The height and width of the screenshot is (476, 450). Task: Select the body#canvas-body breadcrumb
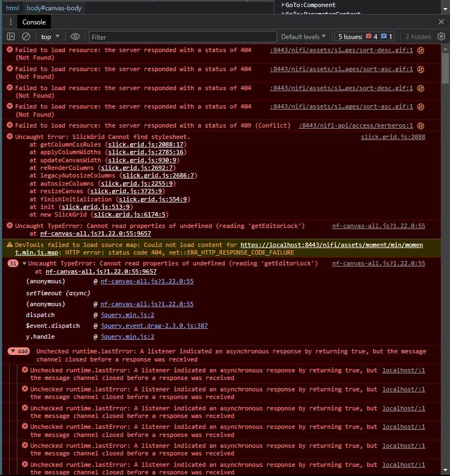point(54,8)
